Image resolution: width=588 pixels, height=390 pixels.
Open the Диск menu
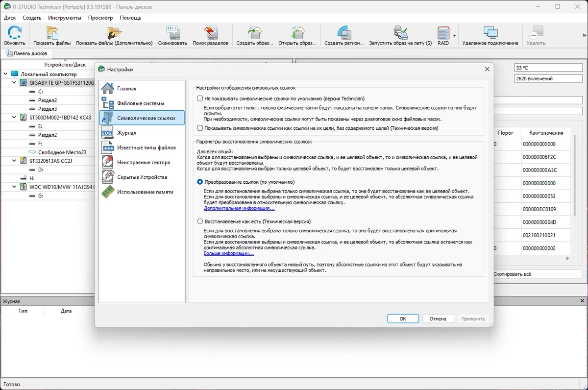click(10, 18)
